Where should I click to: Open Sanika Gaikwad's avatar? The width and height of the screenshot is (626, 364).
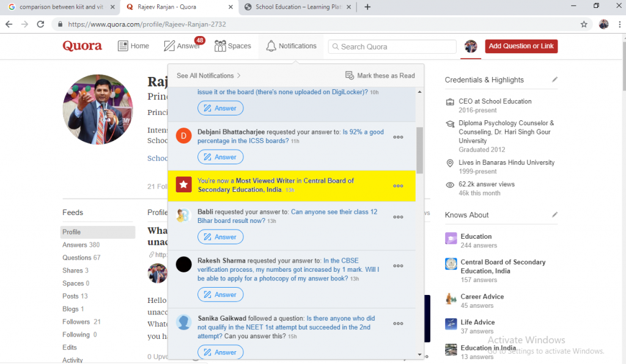183,322
